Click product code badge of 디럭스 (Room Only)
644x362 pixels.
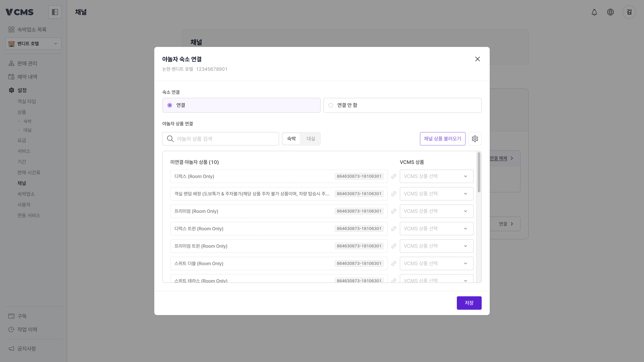[359, 176]
